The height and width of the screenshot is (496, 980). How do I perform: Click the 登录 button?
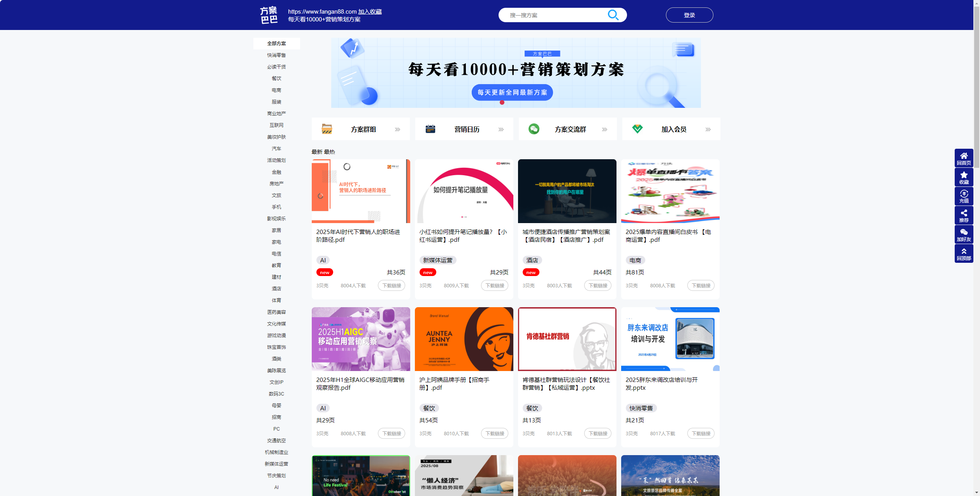tap(689, 15)
